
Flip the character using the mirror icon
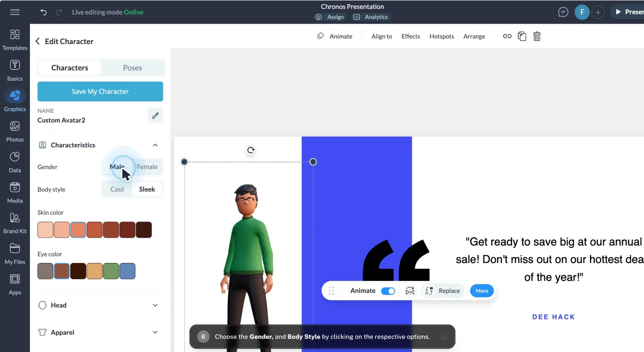click(410, 291)
